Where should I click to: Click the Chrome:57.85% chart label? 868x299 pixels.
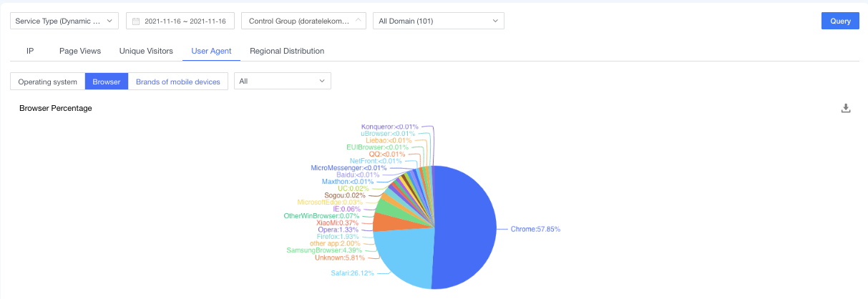click(535, 230)
